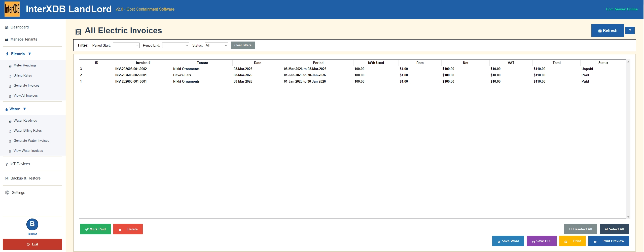Sort by the Status column header
The height and width of the screenshot is (252, 644).
[603, 63]
